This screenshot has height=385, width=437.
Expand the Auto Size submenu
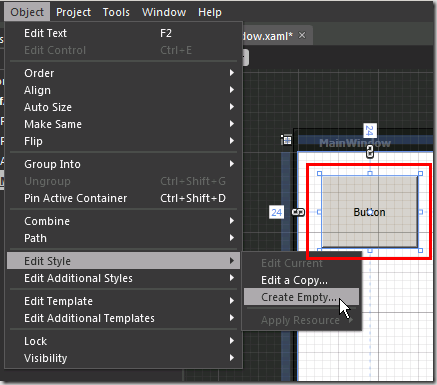123,107
